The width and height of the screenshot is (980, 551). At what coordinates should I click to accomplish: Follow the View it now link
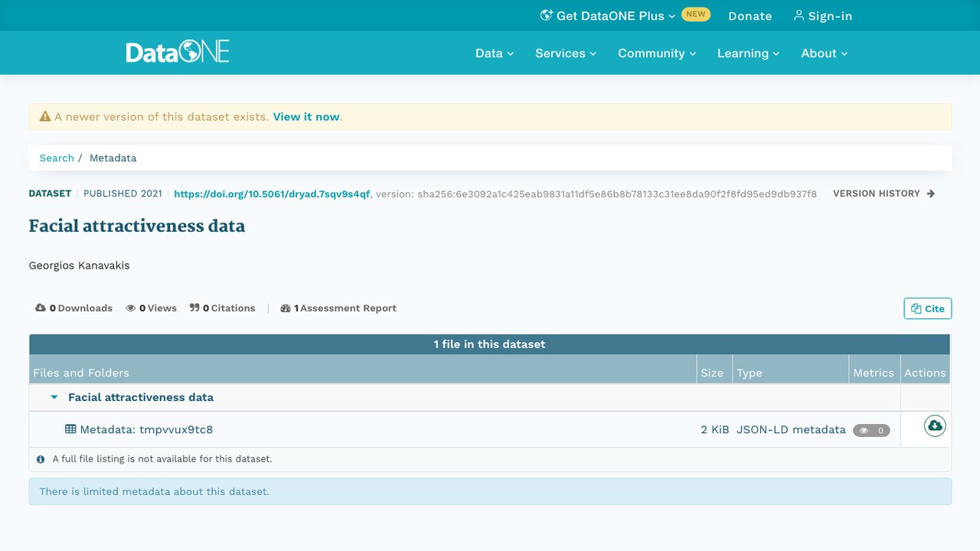pos(306,117)
